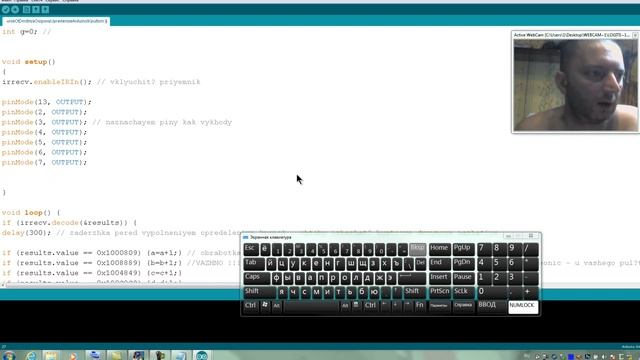The width and height of the screenshot is (640, 360).
Task: Click the ю key on on-screen keyboard
Action: point(374,292)
